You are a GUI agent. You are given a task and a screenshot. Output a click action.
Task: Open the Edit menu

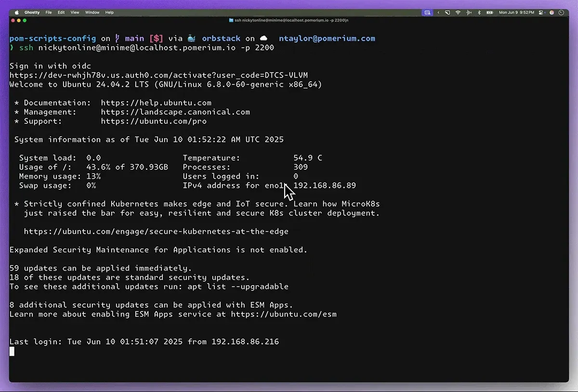[x=61, y=13]
